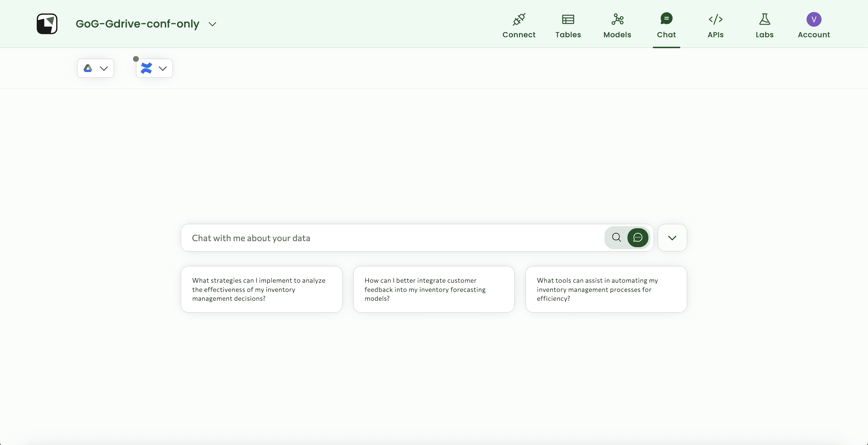Image resolution: width=868 pixels, height=445 pixels.
Task: Click the app logo in the header
Action: (47, 24)
